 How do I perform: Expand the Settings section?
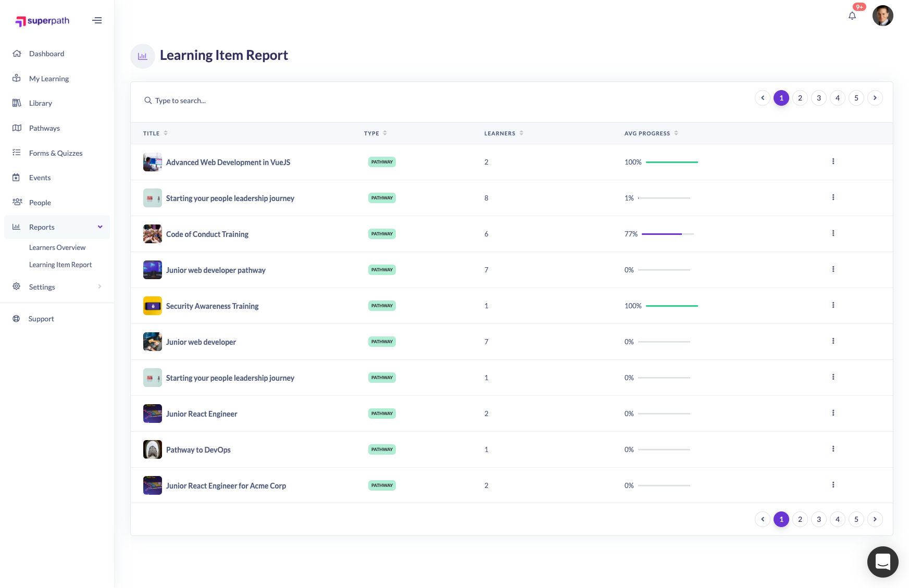[99, 286]
